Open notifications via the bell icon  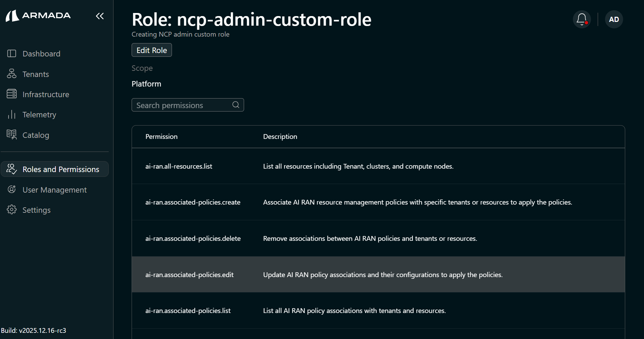(x=581, y=19)
